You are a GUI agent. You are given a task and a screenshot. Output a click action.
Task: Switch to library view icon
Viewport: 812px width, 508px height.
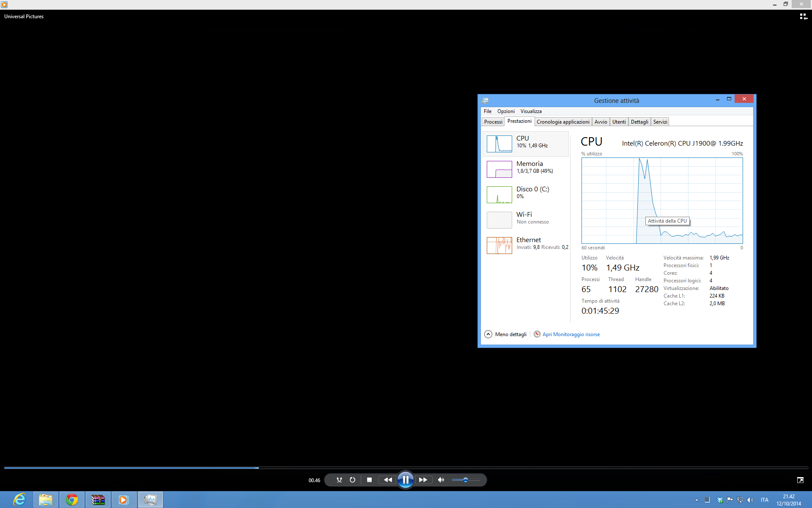click(x=803, y=17)
